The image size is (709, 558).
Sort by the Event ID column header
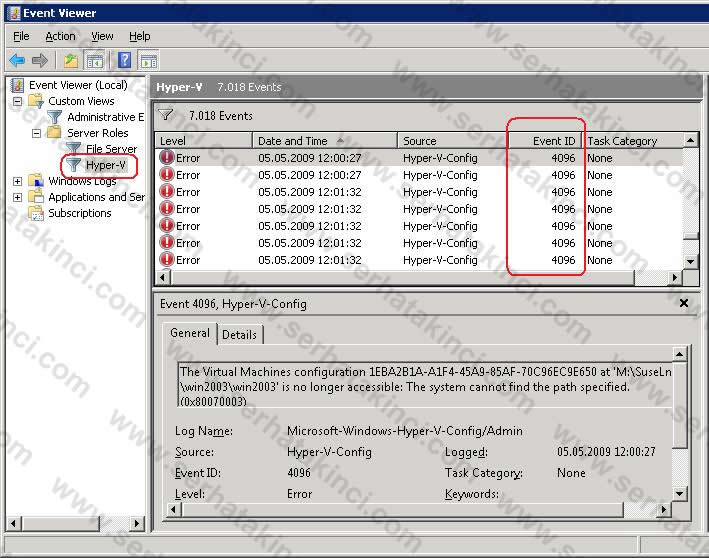[545, 141]
